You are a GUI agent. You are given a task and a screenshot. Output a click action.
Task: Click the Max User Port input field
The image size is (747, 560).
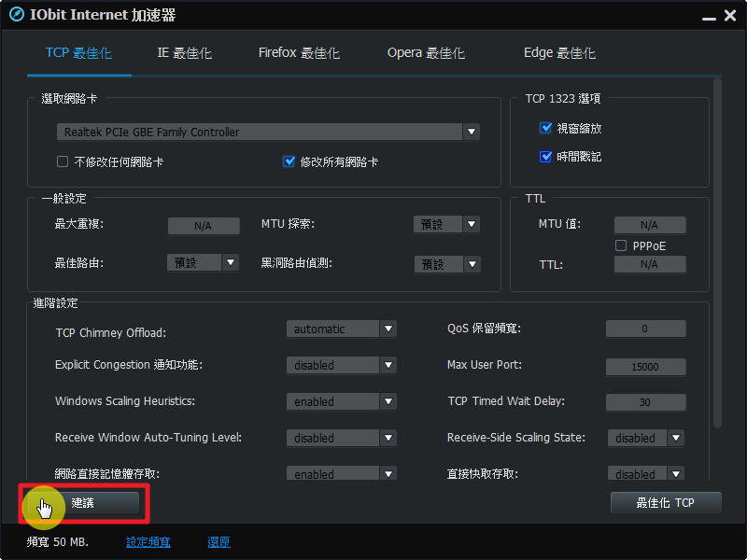coord(645,367)
